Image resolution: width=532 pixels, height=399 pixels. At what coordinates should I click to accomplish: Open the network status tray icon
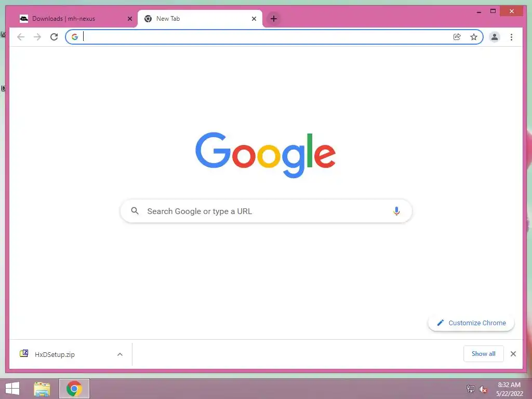470,389
